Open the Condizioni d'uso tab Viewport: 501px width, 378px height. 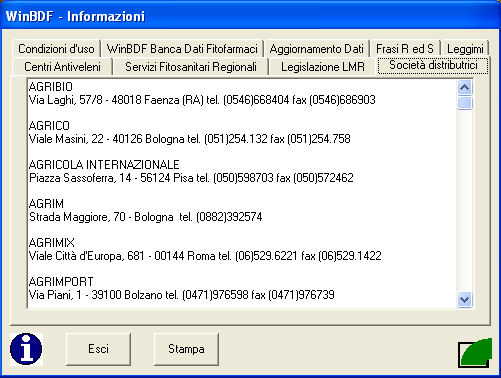coord(56,49)
